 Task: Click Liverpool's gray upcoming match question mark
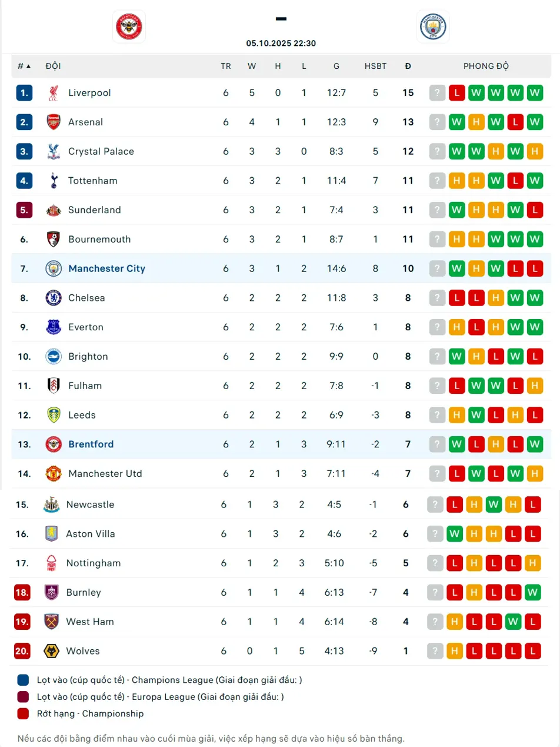(437, 93)
